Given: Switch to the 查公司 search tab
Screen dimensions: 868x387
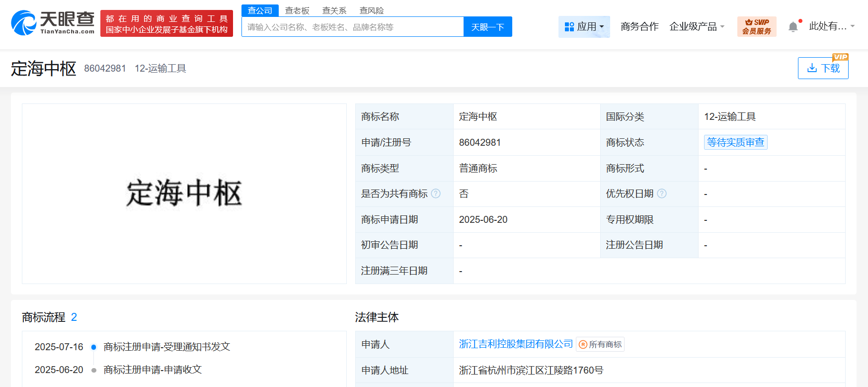Looking at the screenshot, I should tap(260, 10).
